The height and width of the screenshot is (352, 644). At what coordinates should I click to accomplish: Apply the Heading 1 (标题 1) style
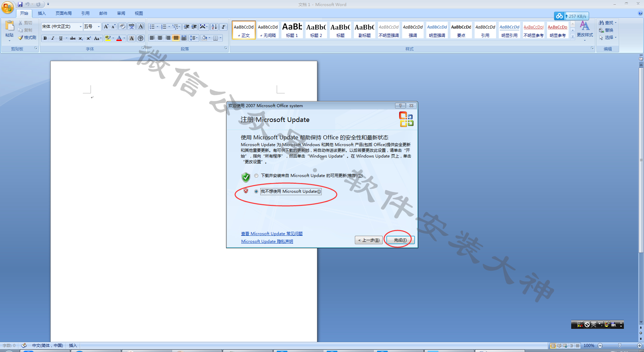coord(292,30)
